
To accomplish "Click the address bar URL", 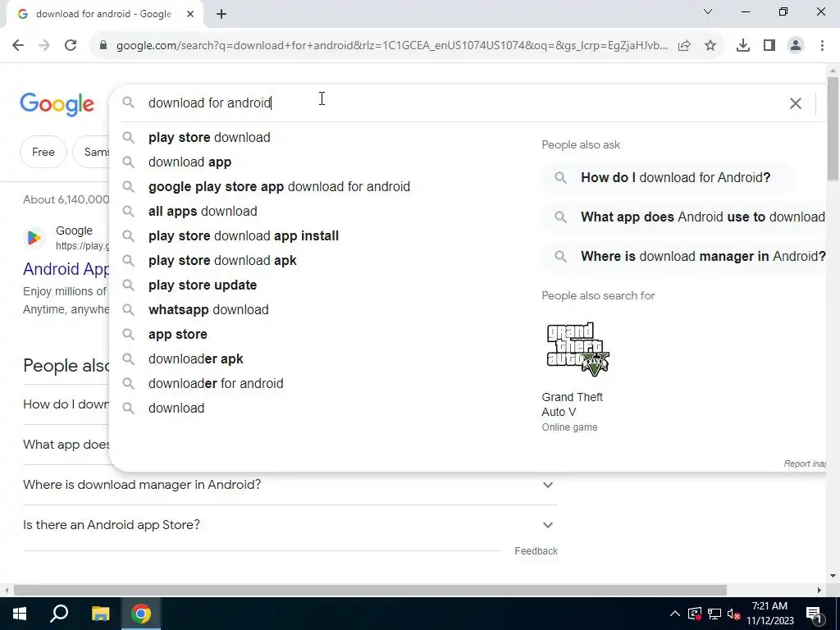I will point(391,46).
